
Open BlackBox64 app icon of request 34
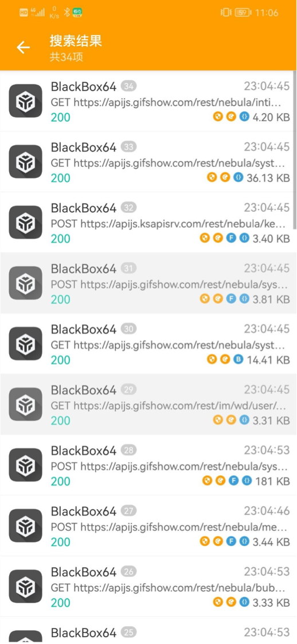[25, 101]
